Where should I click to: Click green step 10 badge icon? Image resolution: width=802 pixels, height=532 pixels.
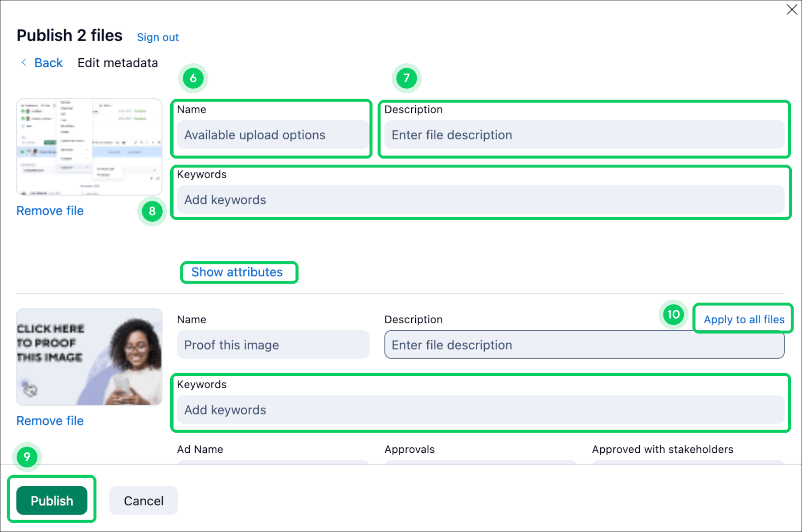(673, 314)
